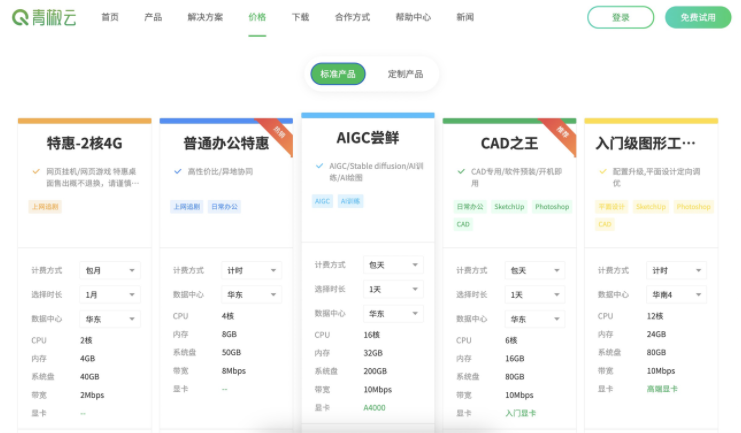
Task: Click the 24GB memory value
Action: click(656, 334)
